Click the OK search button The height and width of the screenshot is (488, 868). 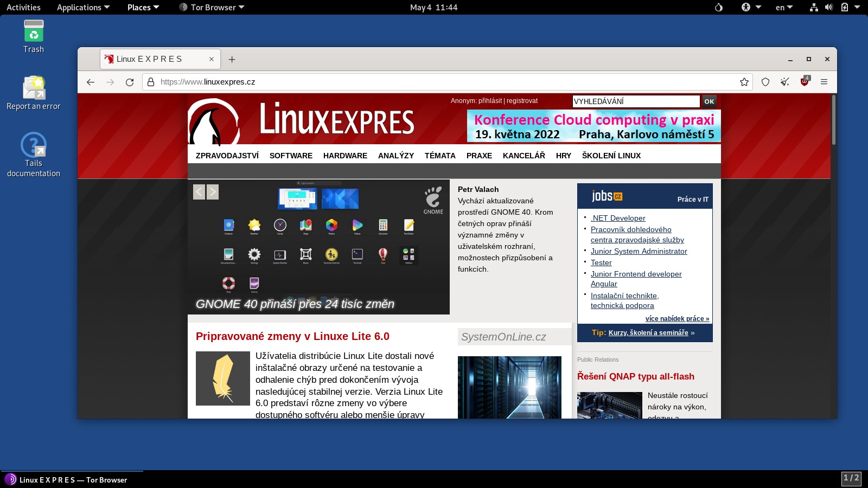click(709, 101)
